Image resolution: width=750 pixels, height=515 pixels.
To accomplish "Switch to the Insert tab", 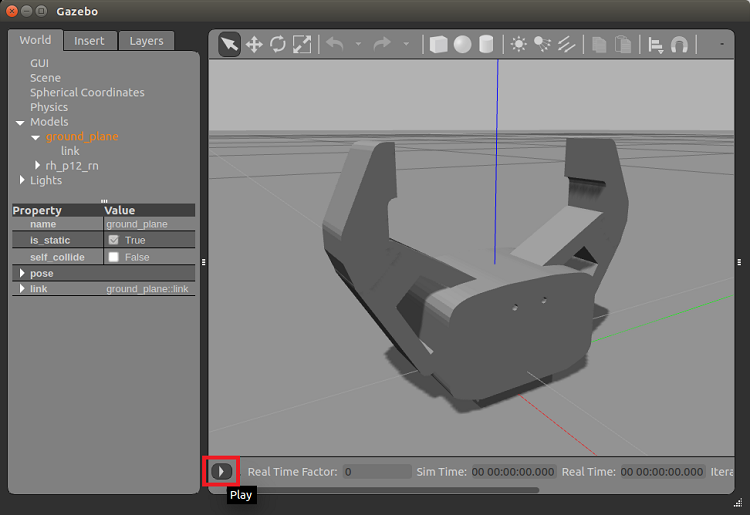I will click(x=89, y=41).
